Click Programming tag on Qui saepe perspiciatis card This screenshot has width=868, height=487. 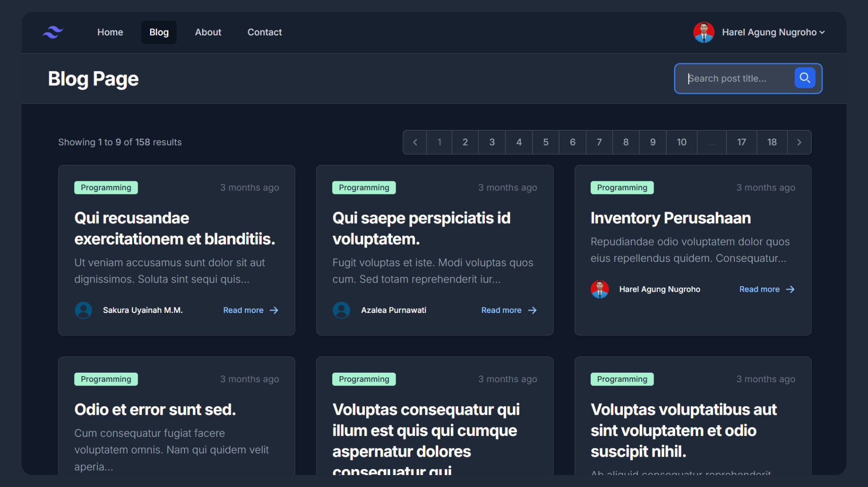[x=364, y=187]
